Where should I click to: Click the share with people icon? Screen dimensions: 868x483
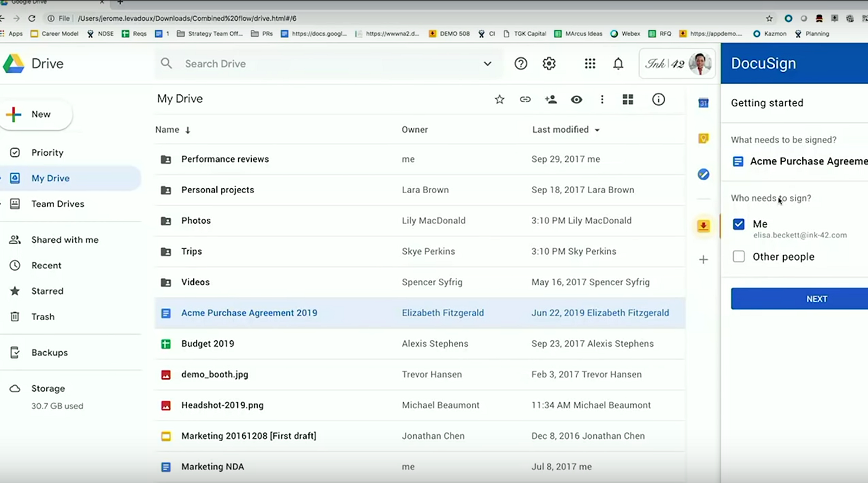[551, 99]
